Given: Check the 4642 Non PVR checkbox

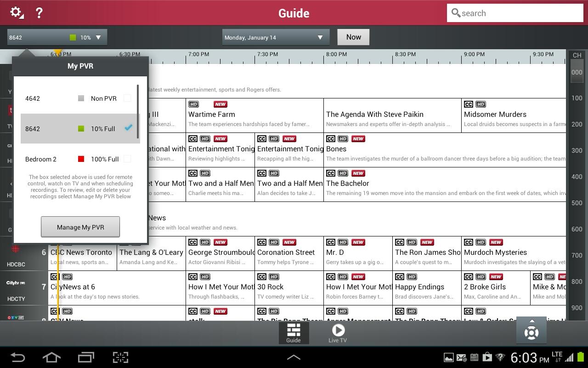Looking at the screenshot, I should (127, 98).
